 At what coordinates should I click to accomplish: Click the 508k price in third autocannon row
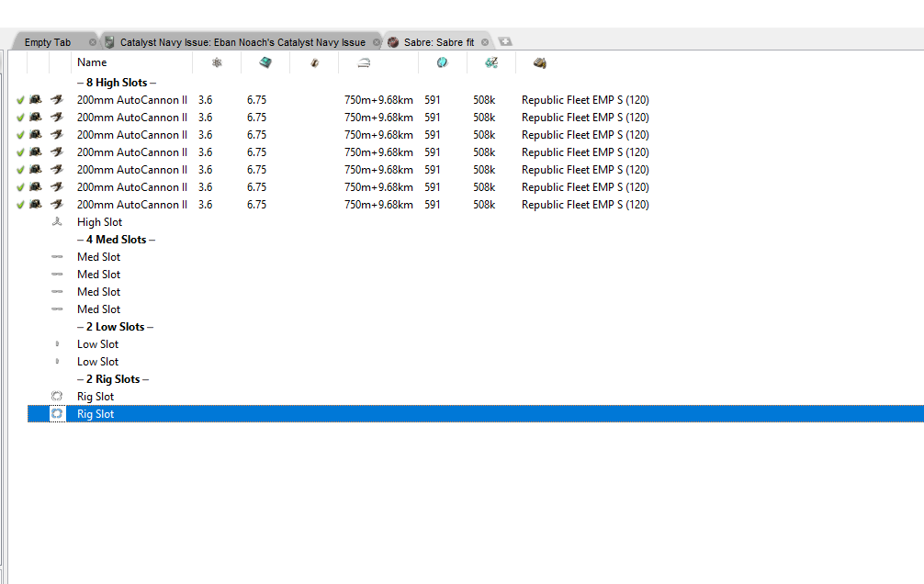(x=484, y=135)
